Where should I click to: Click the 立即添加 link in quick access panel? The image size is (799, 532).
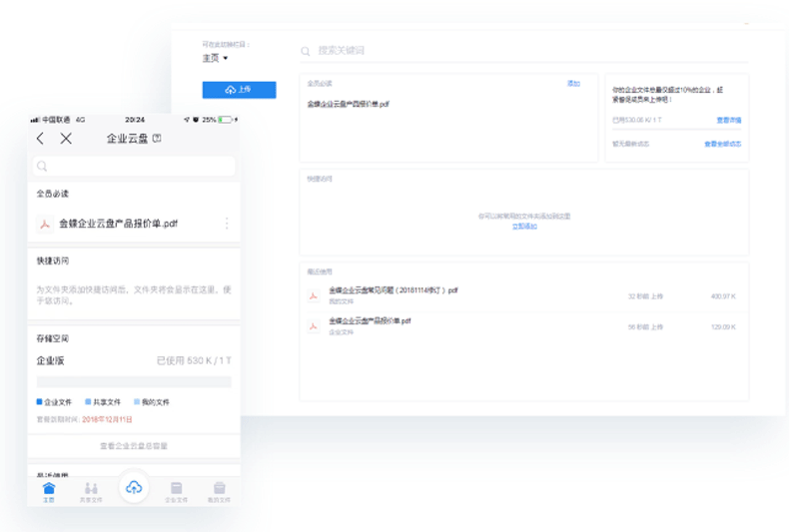pyautogui.click(x=524, y=227)
